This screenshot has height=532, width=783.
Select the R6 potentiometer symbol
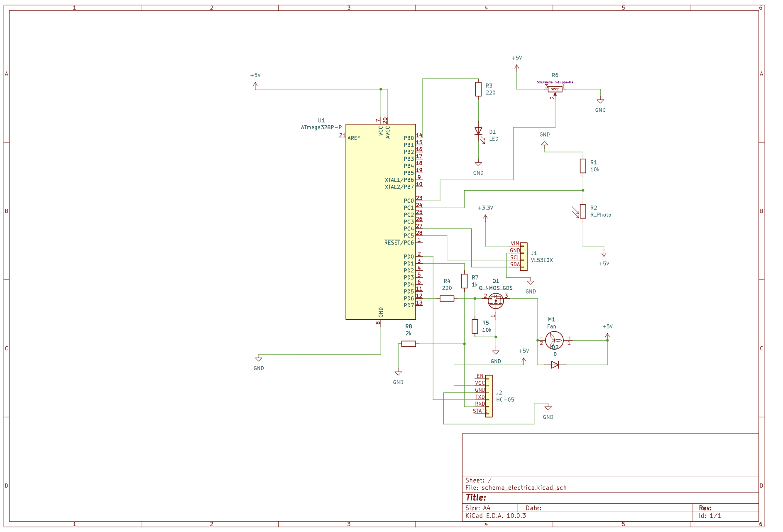tap(555, 89)
